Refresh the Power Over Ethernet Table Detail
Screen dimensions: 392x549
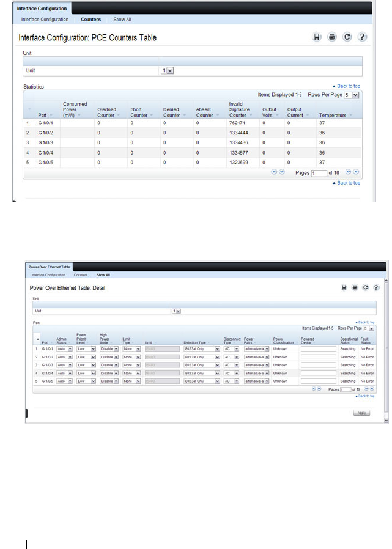365,287
